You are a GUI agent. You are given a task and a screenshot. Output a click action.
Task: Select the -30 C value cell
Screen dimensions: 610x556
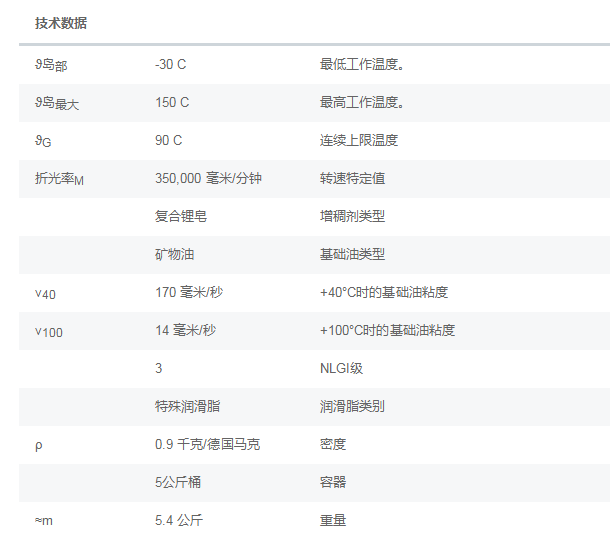[170, 64]
